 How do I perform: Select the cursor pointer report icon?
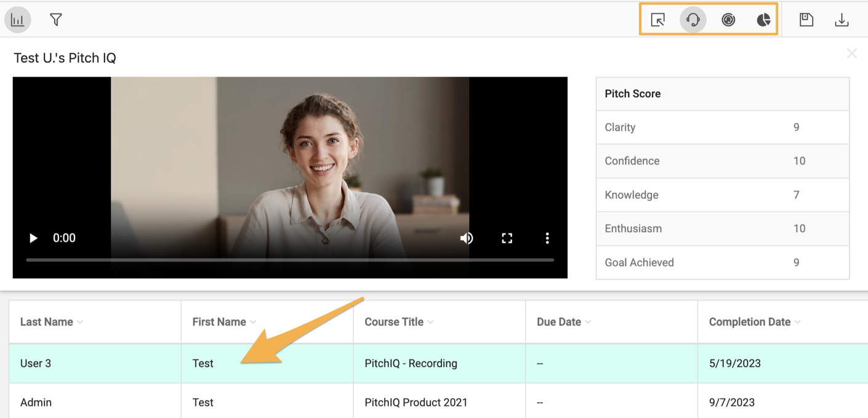click(657, 20)
